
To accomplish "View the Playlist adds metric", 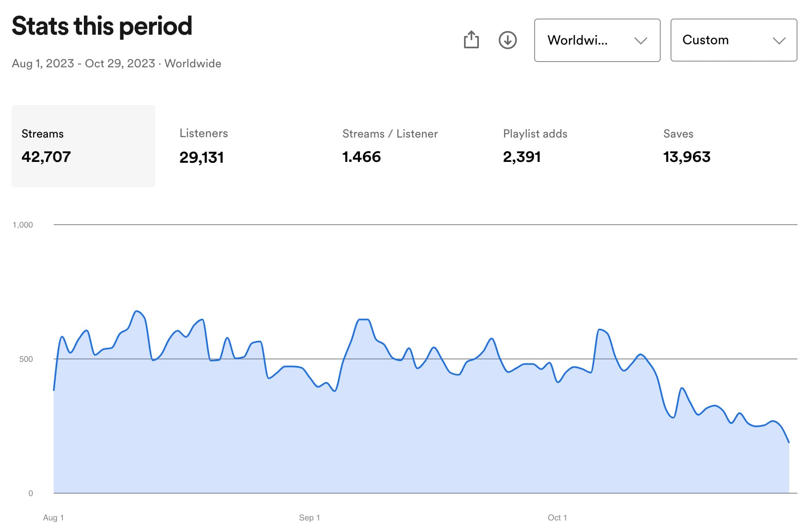I will pyautogui.click(x=535, y=145).
